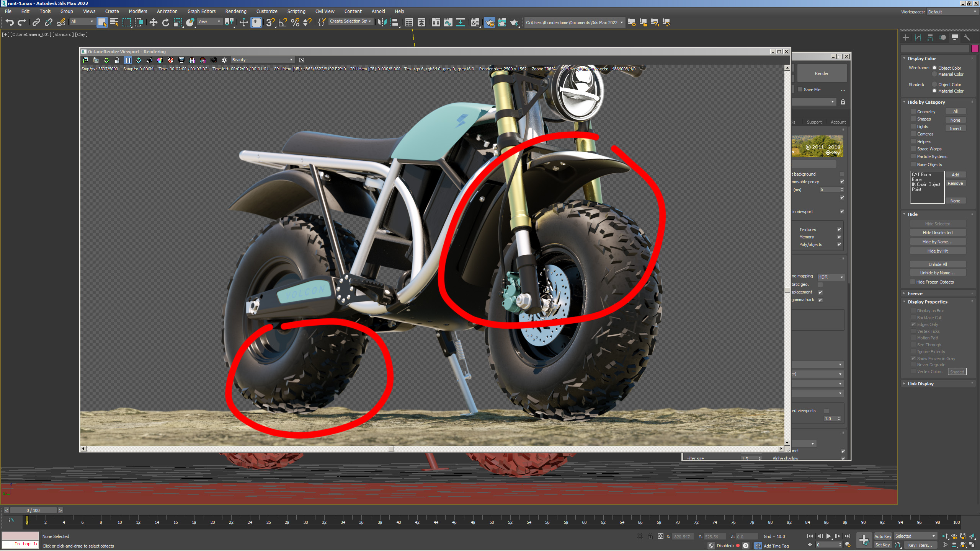Pause the Octane render
Viewport: 980px width, 551px height.
[x=128, y=60]
